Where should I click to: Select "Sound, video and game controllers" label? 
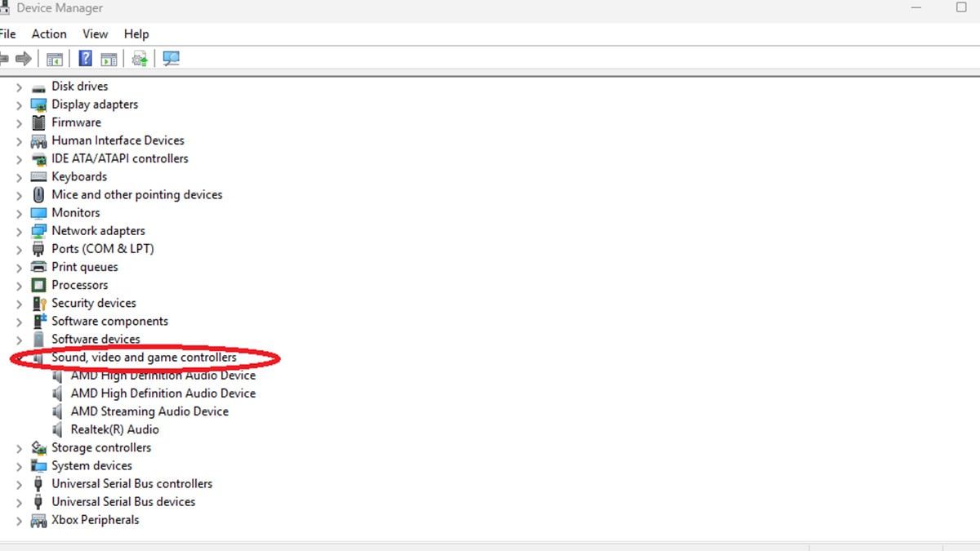[x=144, y=357]
